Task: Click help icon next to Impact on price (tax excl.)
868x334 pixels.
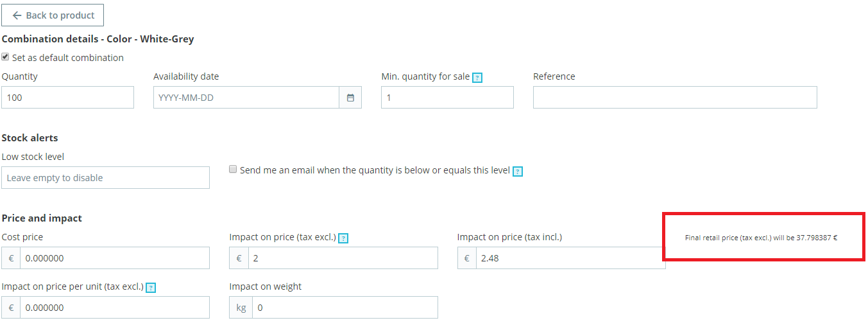Action: point(343,238)
